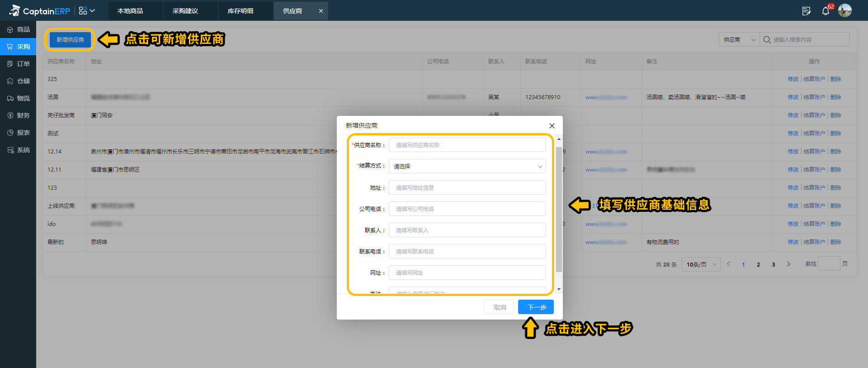Open 仓储 in the sidebar
This screenshot has height=368, width=868.
(x=18, y=81)
